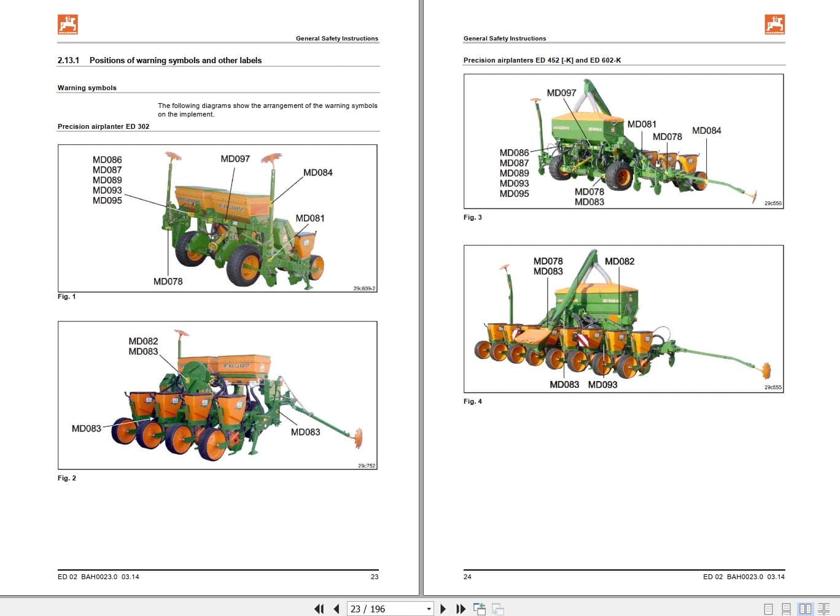Switch to continuous page layout

point(786,609)
